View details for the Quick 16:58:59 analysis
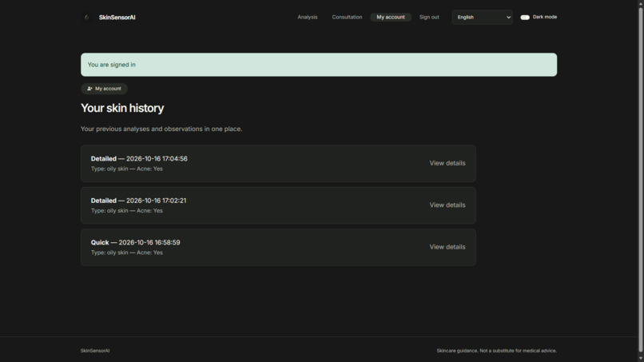This screenshot has height=362, width=644. [x=447, y=247]
